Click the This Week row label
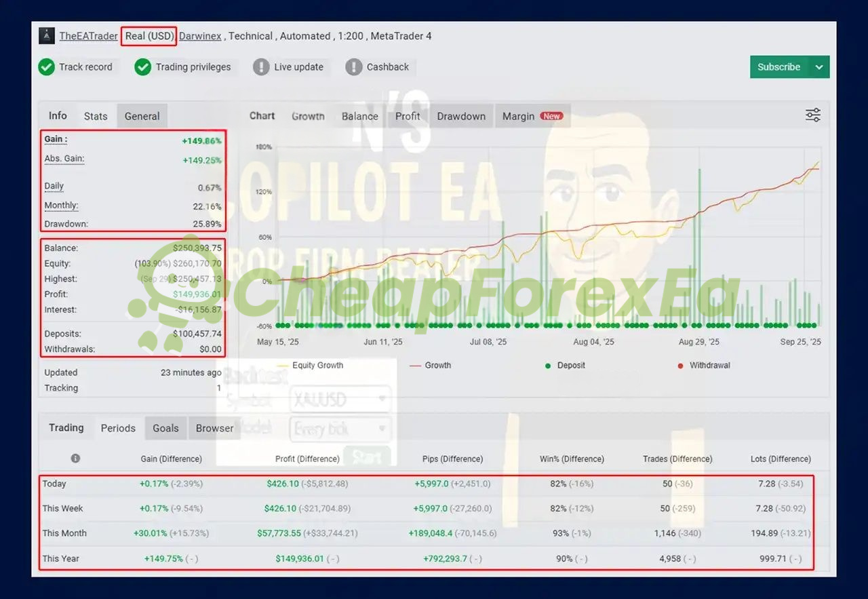868x599 pixels. [x=62, y=508]
